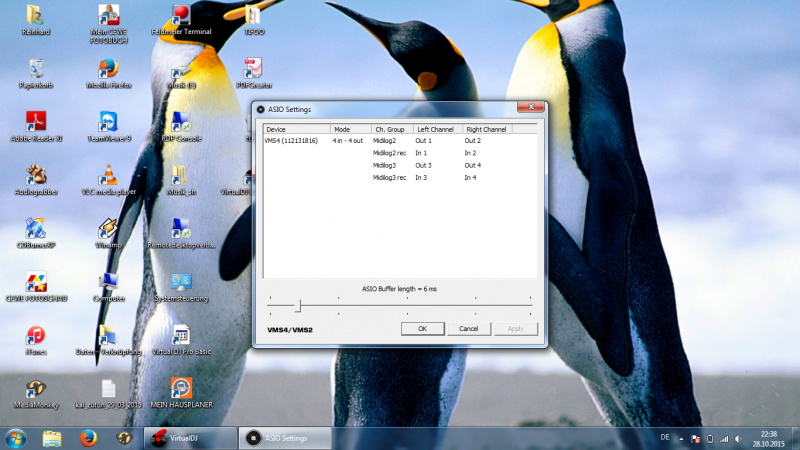Click the '4 in - 4 out' mode cell
This screenshot has height=450, width=800.
(347, 141)
